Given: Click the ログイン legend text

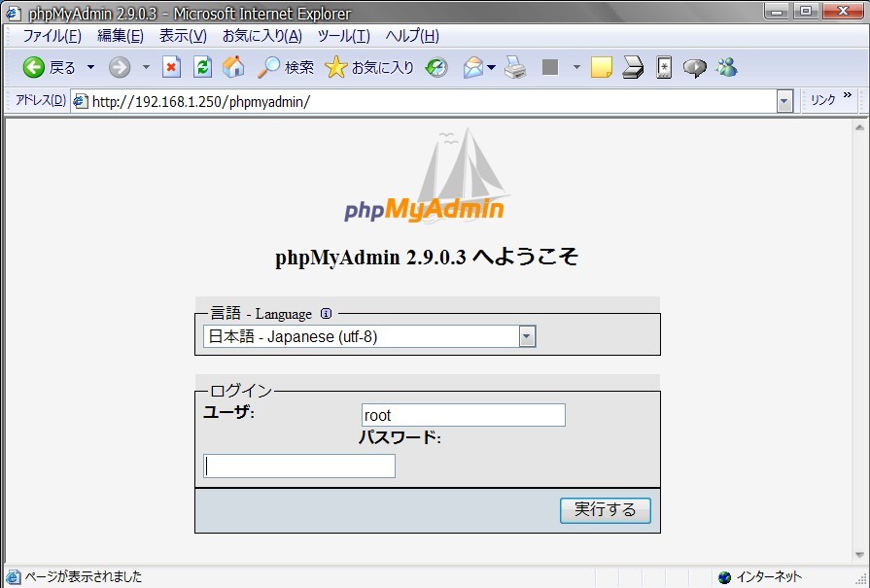Looking at the screenshot, I should [x=241, y=391].
